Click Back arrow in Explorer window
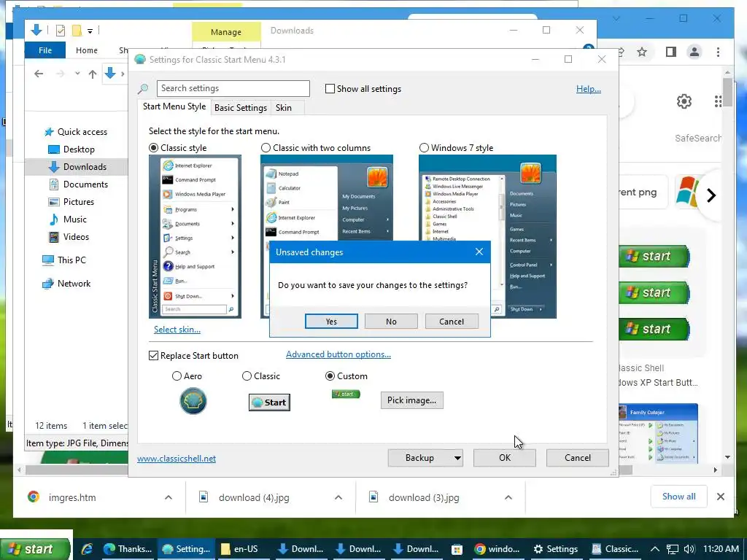Image resolution: width=747 pixels, height=560 pixels. pyautogui.click(x=39, y=74)
